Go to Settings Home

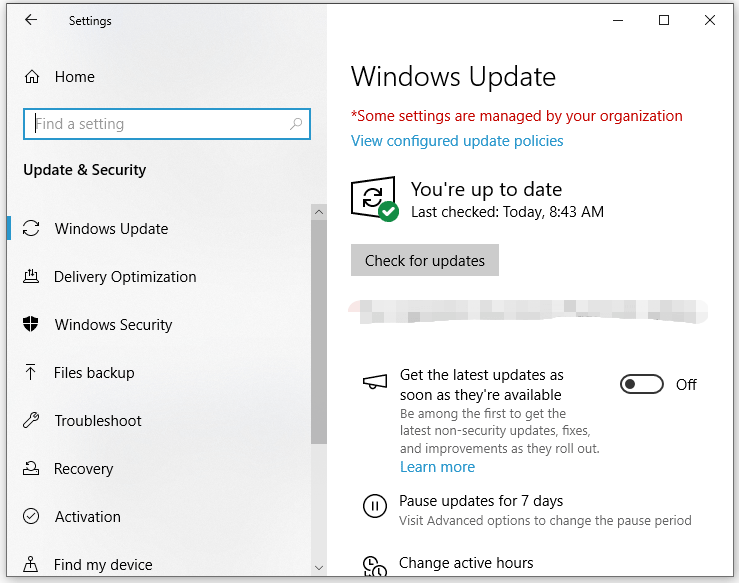click(74, 77)
